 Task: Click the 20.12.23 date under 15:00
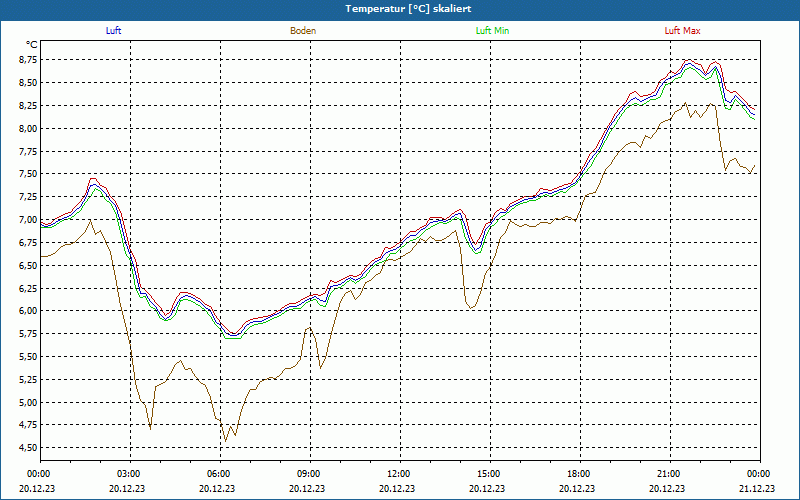(487, 488)
